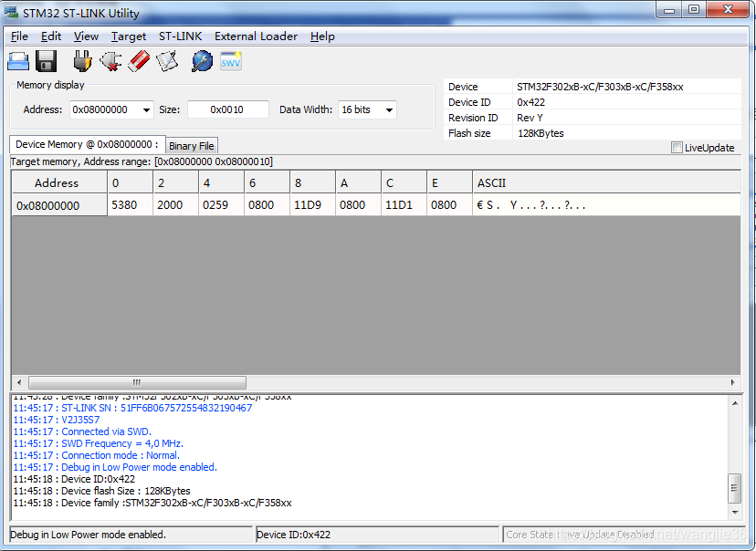Image resolution: width=756 pixels, height=551 pixels.
Task: Click the SWD Frequency = 4,0 MHz log line
Action: point(99,443)
